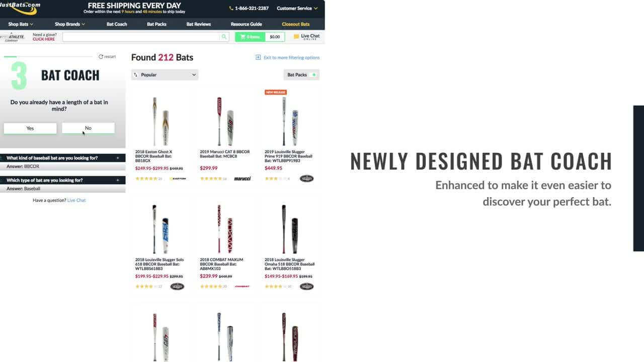Click the exit filtering options icon
Viewport: 644px width, 362px height.
pos(258,57)
